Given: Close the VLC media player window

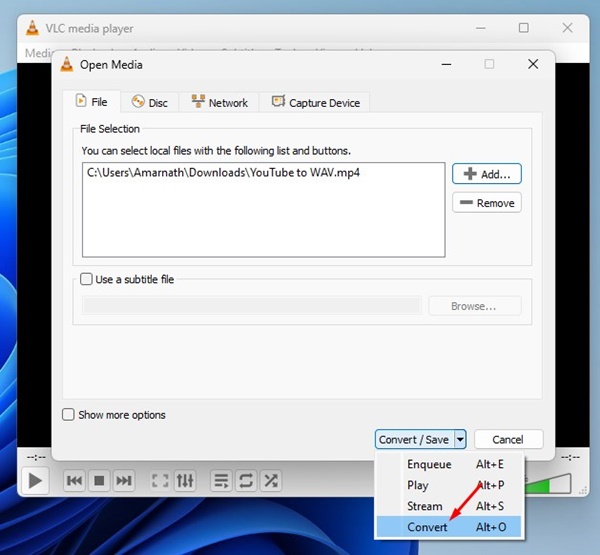Looking at the screenshot, I should point(567,28).
